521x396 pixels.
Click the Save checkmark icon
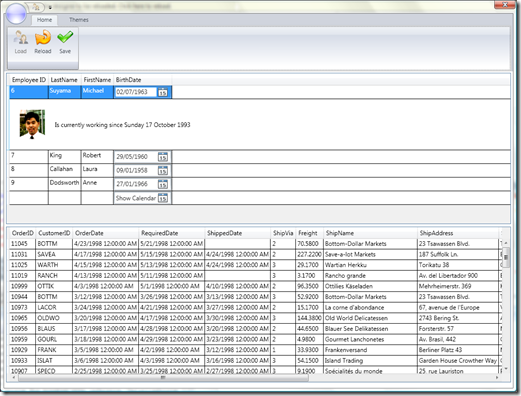[65, 37]
